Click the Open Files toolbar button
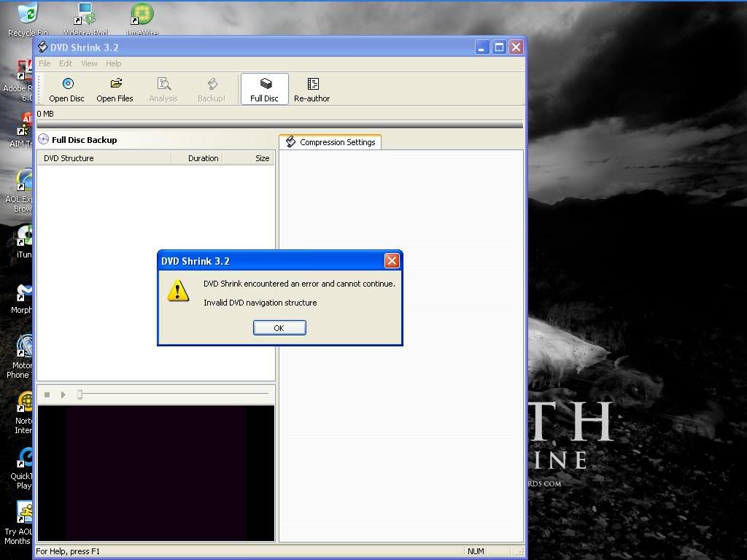This screenshot has height=560, width=747. 115,90
